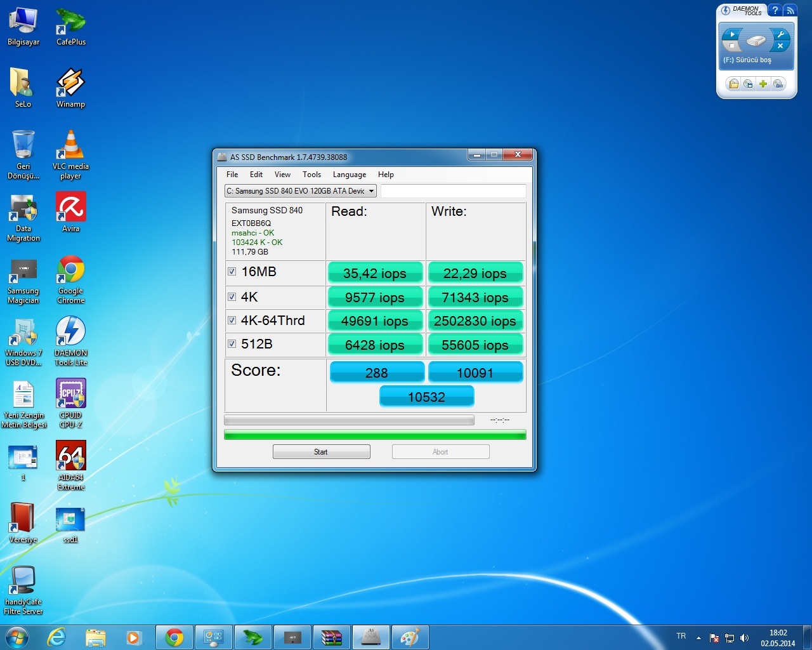Open Yeni Zengin Metin Belgesi file

click(23, 404)
